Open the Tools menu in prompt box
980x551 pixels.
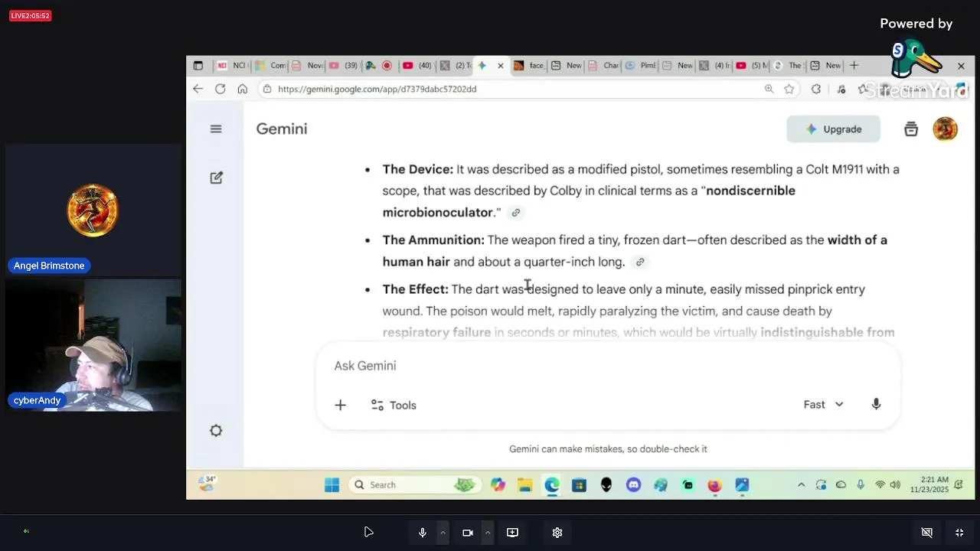coord(394,405)
